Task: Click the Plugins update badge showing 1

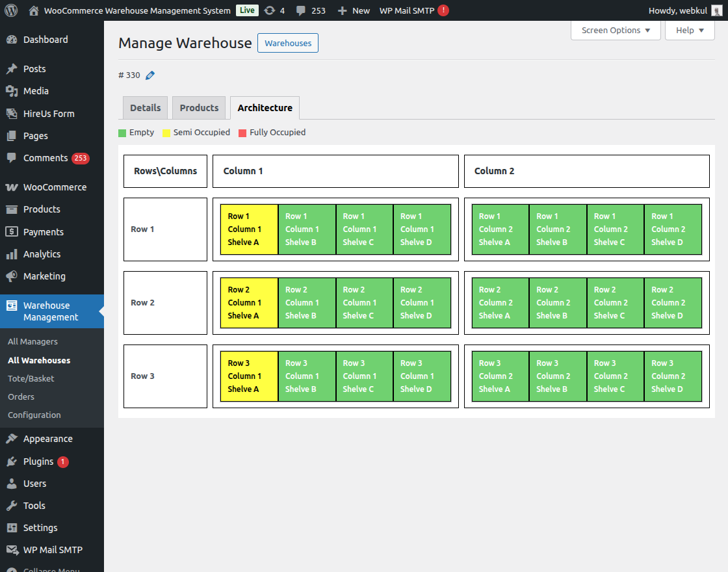Action: tap(62, 462)
